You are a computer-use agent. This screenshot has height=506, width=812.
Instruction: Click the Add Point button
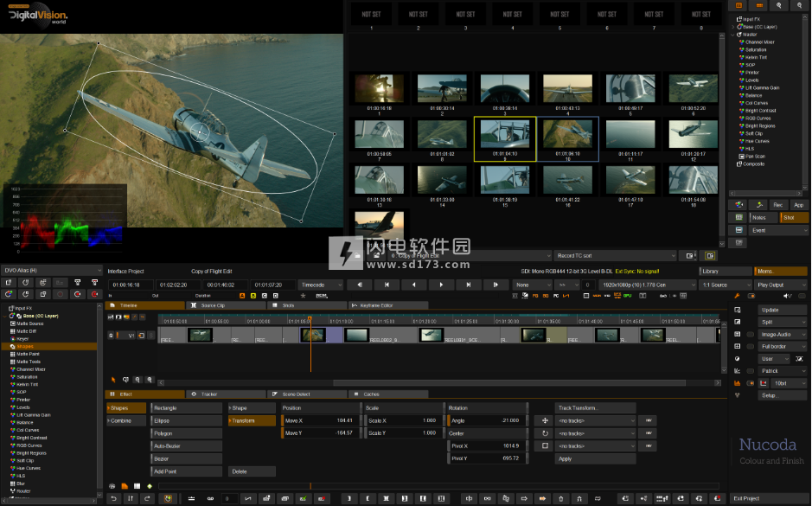pos(187,471)
